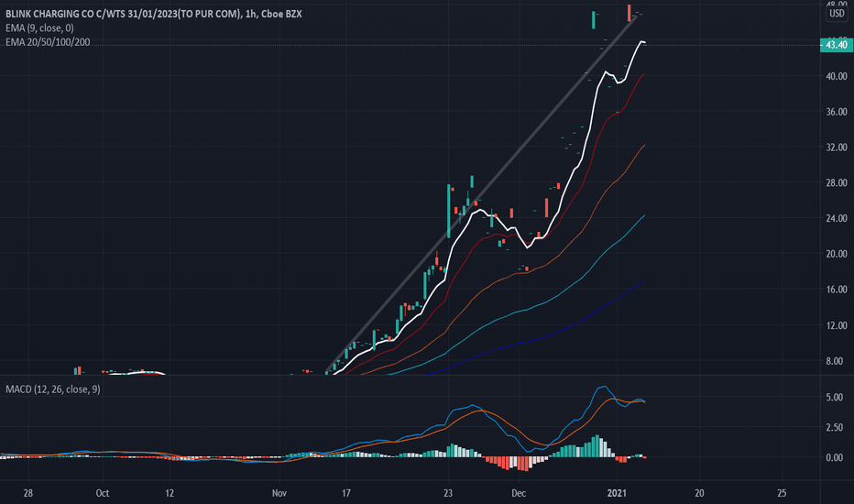Click the 20.00 price axis label

[837, 253]
